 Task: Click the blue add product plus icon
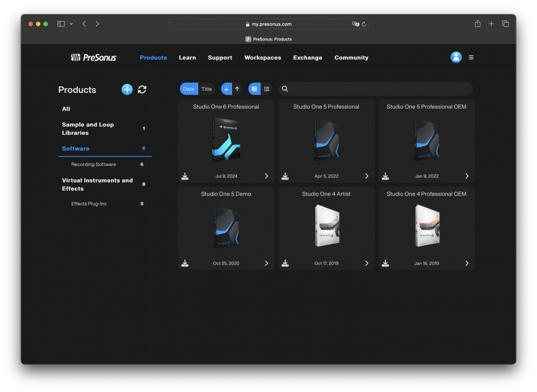127,90
